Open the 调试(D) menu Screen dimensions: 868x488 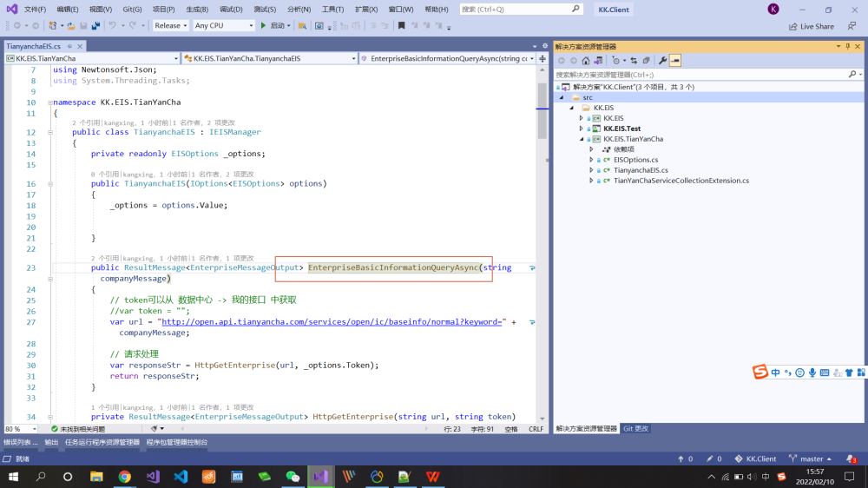[231, 10]
